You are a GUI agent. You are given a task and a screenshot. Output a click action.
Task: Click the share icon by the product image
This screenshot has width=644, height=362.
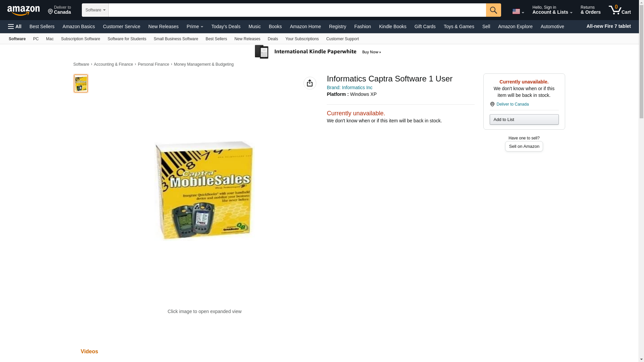310,83
